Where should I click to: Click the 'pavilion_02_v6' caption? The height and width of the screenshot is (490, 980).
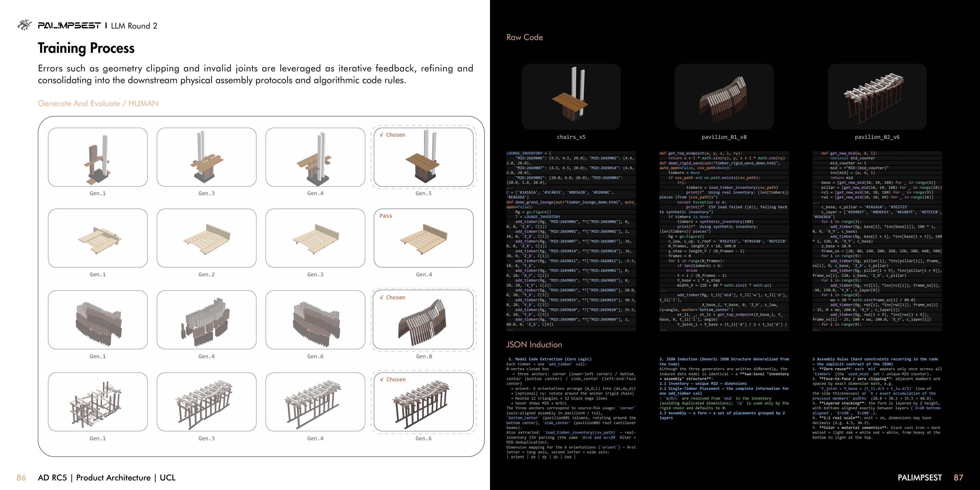877,137
